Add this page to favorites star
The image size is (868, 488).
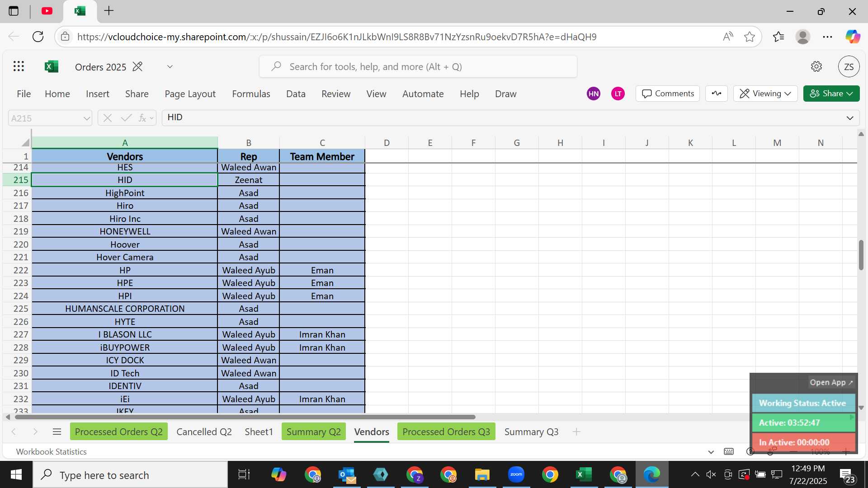click(x=749, y=37)
